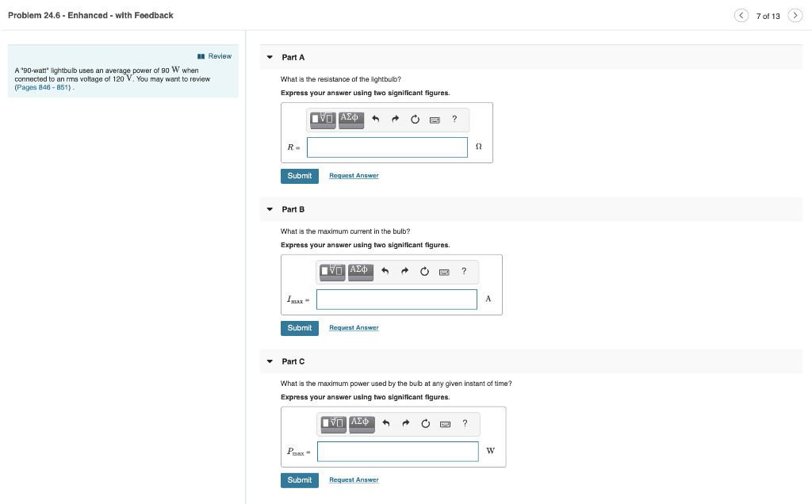812x504 pixels.
Task: Undo the last entry in Part B
Action: click(x=385, y=272)
